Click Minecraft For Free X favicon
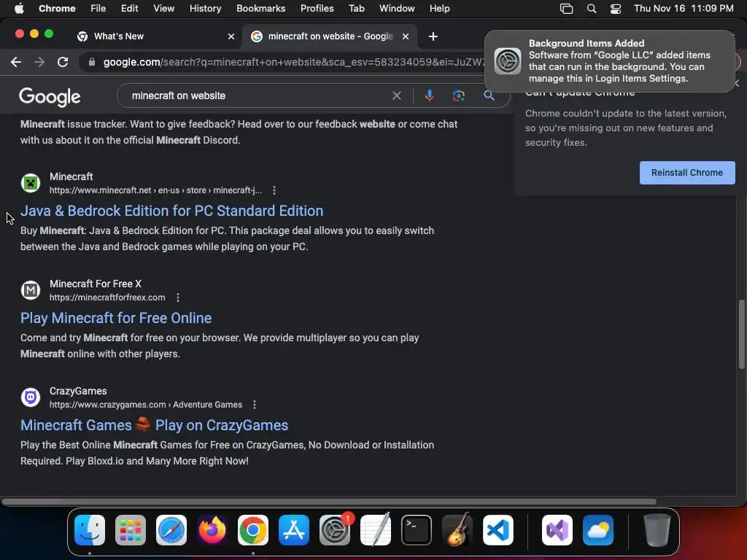The height and width of the screenshot is (560, 747). pyautogui.click(x=31, y=290)
